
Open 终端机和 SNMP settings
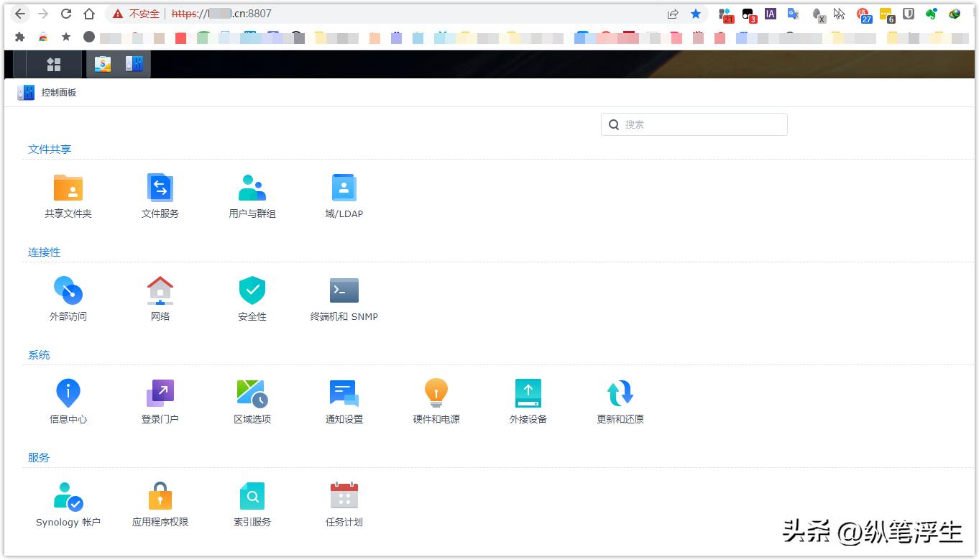coord(344,297)
